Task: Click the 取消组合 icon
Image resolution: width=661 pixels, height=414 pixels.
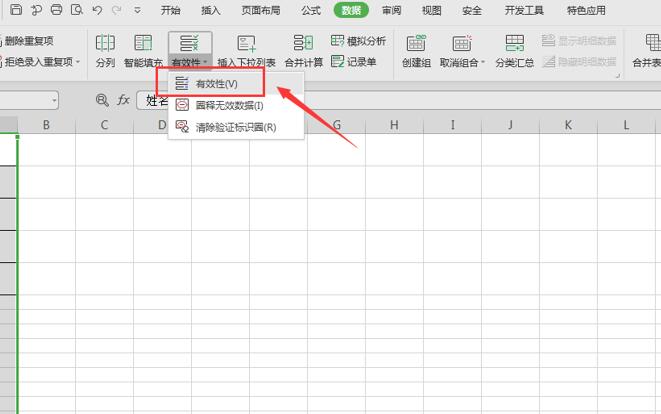Action: pyautogui.click(x=462, y=43)
